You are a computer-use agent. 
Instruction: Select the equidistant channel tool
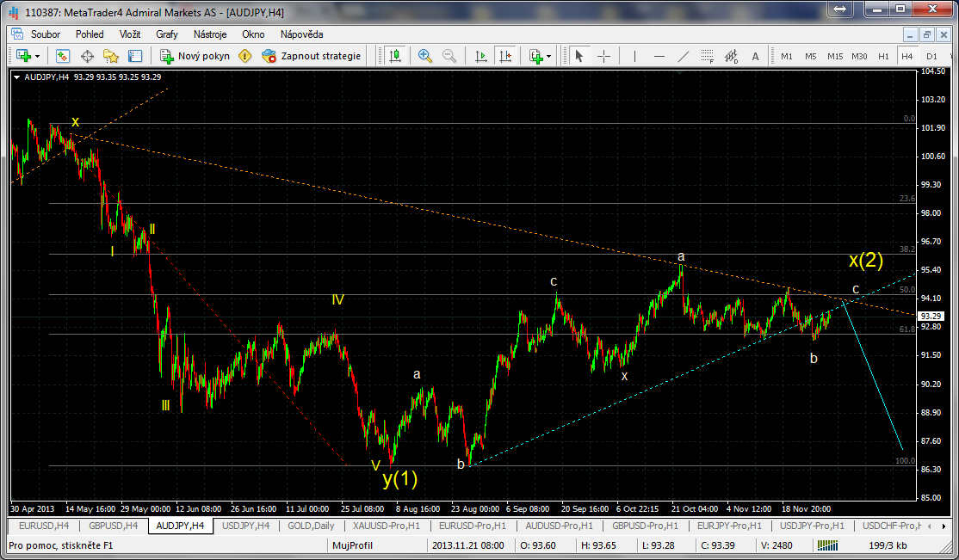[732, 56]
